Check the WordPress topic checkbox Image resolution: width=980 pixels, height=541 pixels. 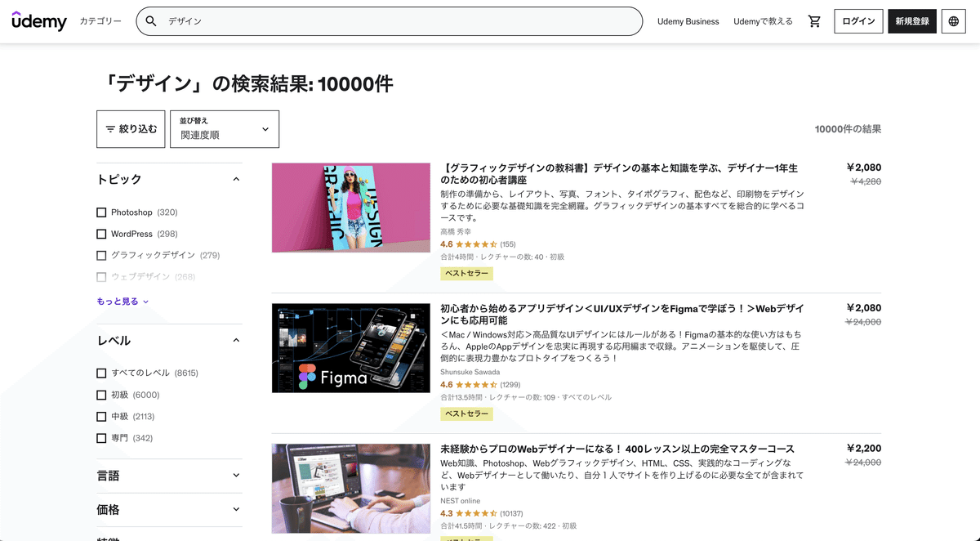point(101,234)
